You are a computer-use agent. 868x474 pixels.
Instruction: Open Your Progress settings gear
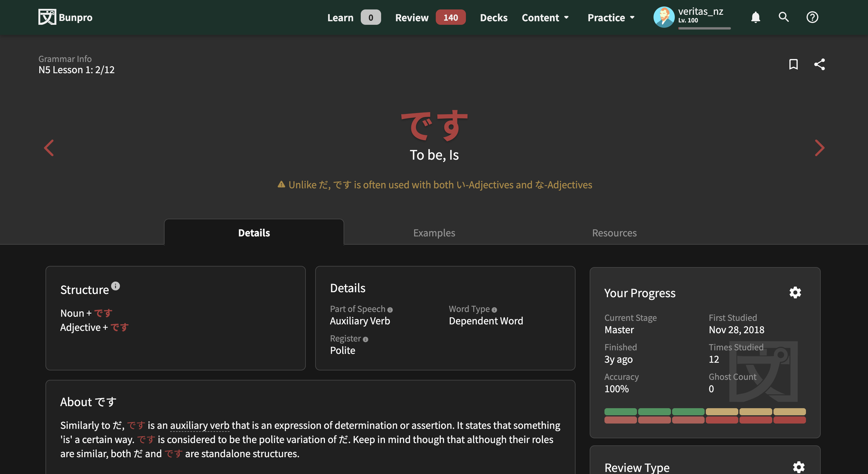point(795,292)
